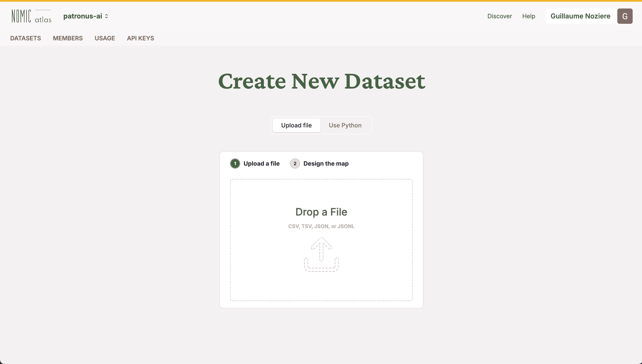The image size is (642, 364).
Task: Switch to the MEMBERS tab
Action: [x=68, y=38]
